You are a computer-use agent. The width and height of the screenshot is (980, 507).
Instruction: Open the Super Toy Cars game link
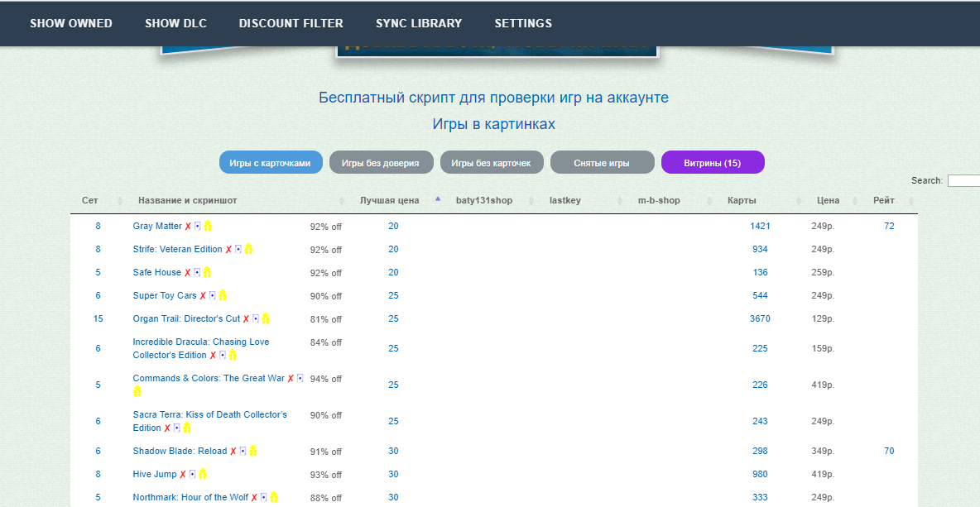165,295
